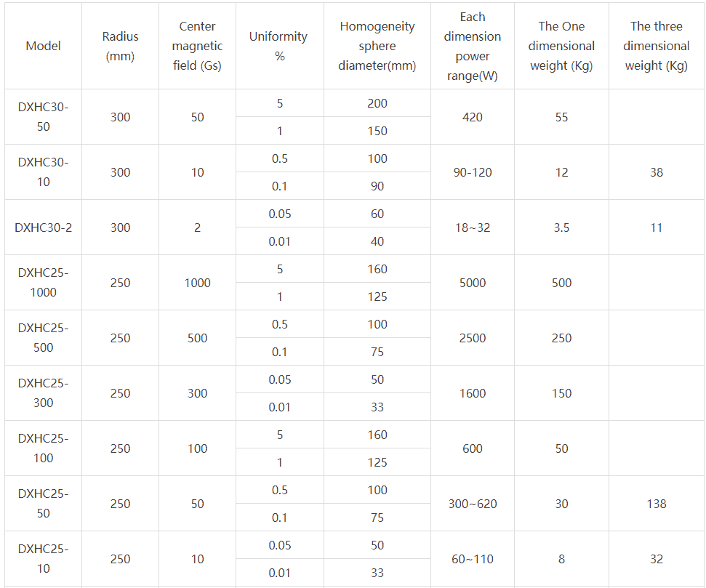Click the Model column header
The width and height of the screenshot is (706, 588).
(x=43, y=46)
